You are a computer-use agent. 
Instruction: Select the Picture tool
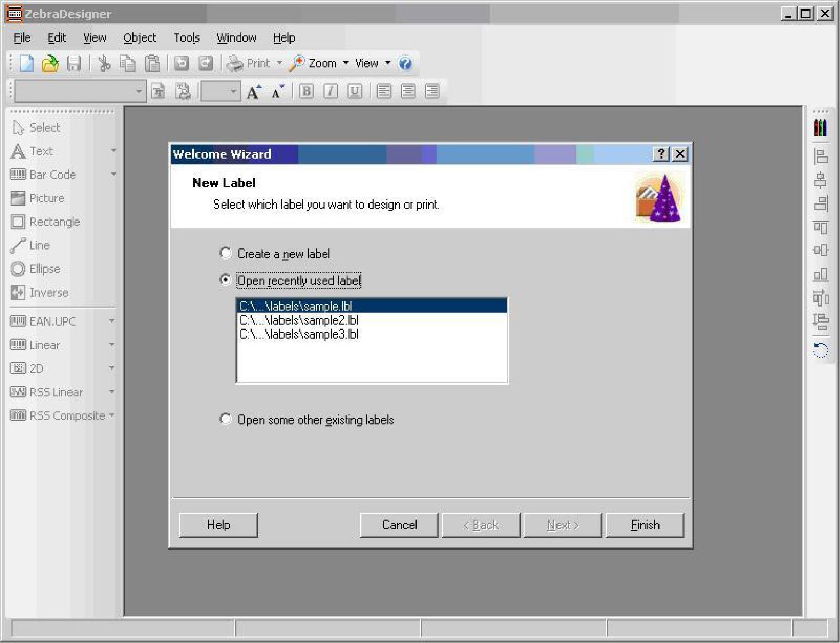tap(37, 198)
